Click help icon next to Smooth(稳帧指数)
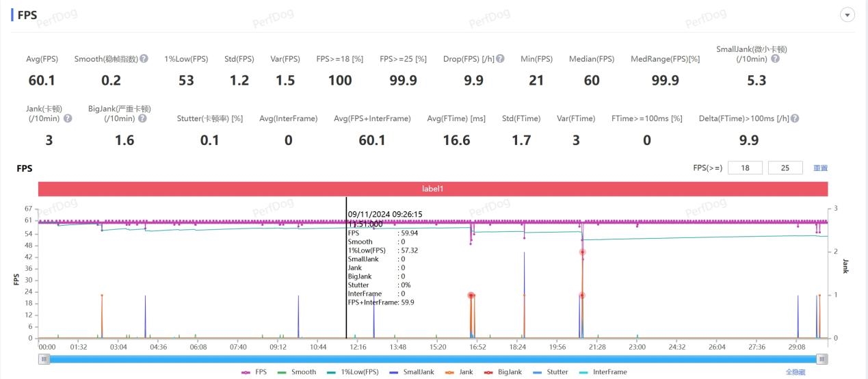 [x=144, y=59]
